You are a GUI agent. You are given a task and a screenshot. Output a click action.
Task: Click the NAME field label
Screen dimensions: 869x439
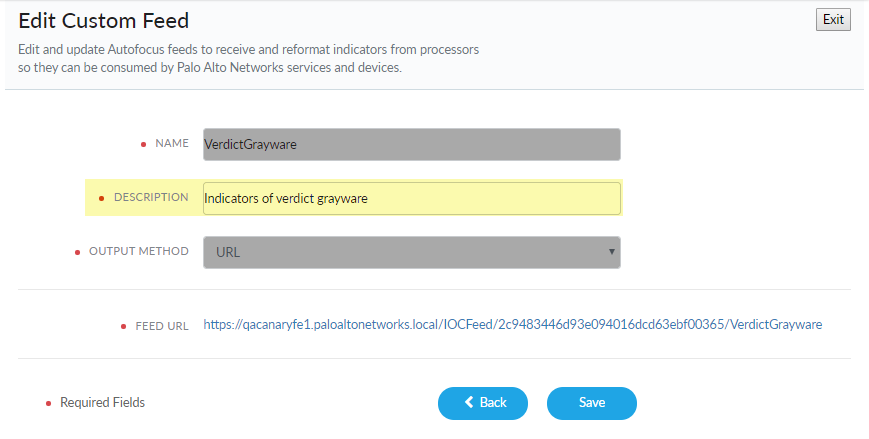pyautogui.click(x=172, y=144)
